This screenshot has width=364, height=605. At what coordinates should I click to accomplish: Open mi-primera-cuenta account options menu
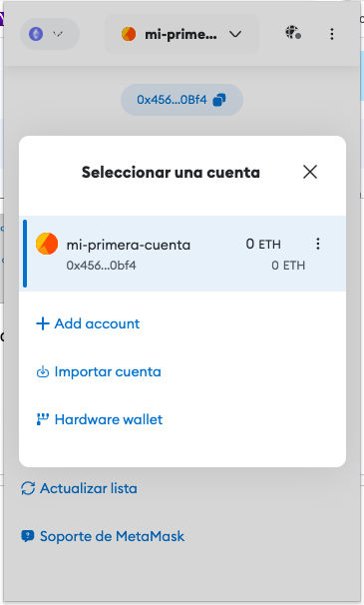click(318, 244)
